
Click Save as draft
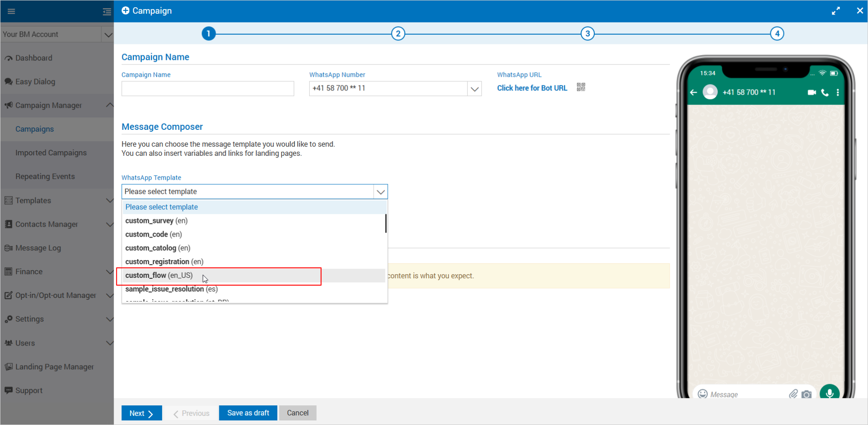pyautogui.click(x=248, y=413)
